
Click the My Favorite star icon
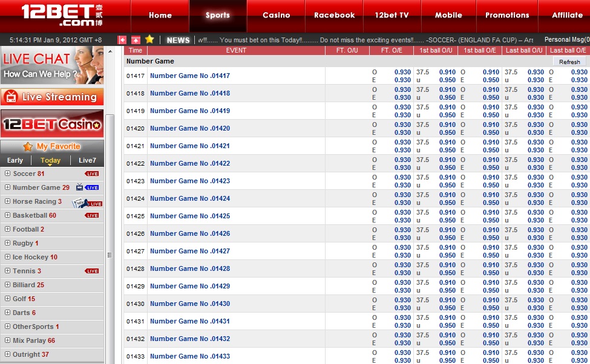click(x=28, y=146)
